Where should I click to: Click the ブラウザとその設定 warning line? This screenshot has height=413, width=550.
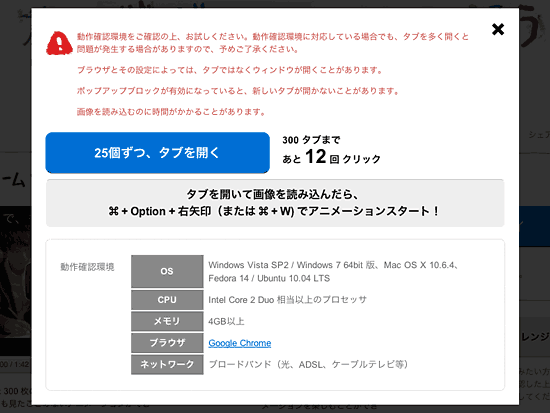(230, 70)
